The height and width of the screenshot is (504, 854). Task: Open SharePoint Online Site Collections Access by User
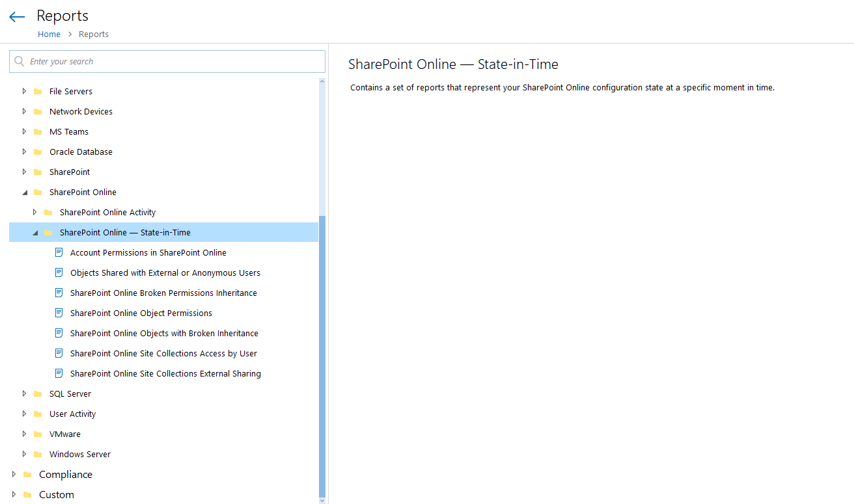163,353
